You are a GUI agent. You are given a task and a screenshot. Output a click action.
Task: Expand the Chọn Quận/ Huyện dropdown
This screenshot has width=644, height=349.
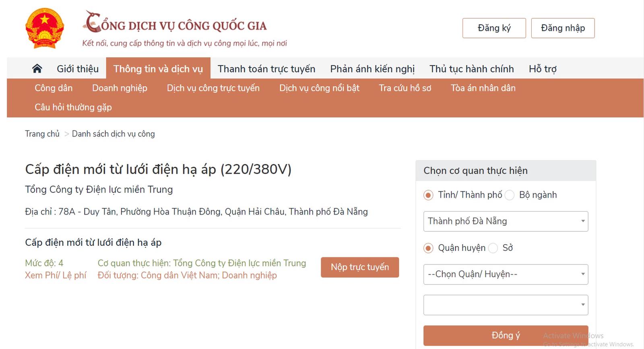(506, 274)
